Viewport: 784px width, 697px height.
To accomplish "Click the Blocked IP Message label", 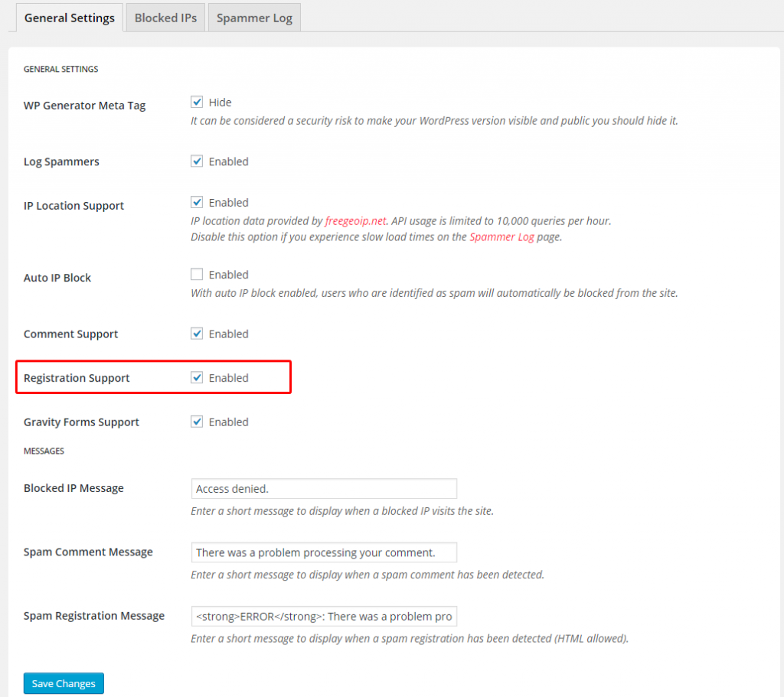I will (x=73, y=488).
